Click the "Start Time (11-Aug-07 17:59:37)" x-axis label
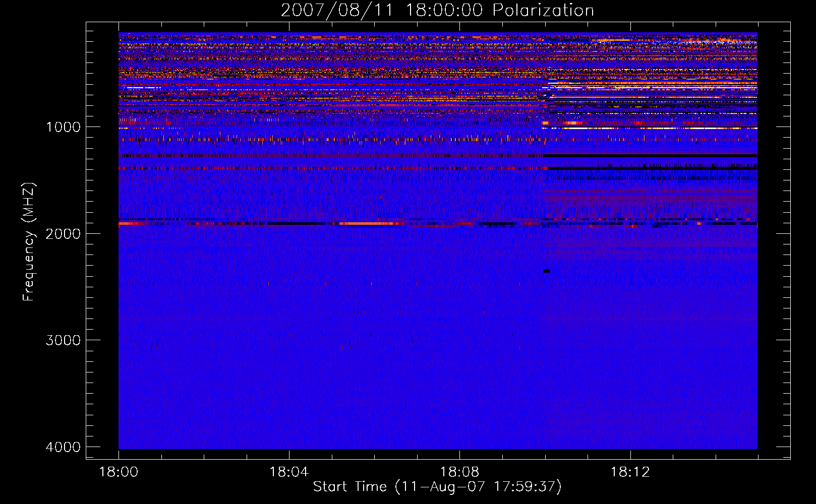 pyautogui.click(x=437, y=486)
